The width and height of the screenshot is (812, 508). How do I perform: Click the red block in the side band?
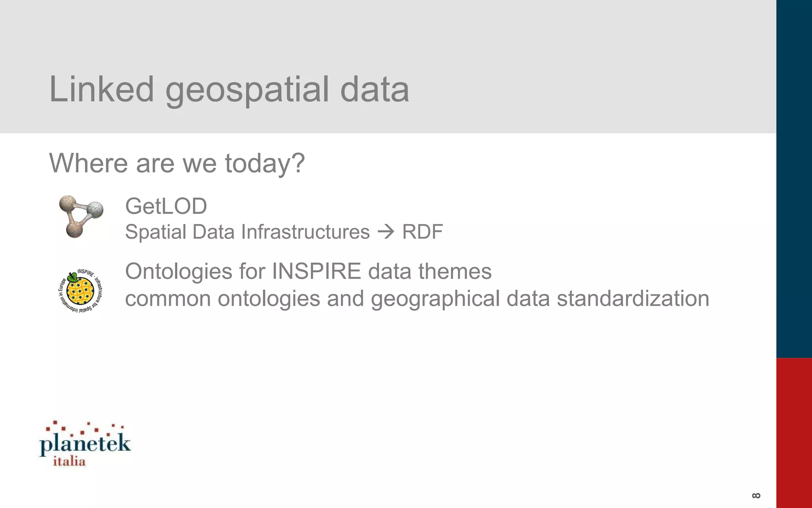click(x=794, y=433)
